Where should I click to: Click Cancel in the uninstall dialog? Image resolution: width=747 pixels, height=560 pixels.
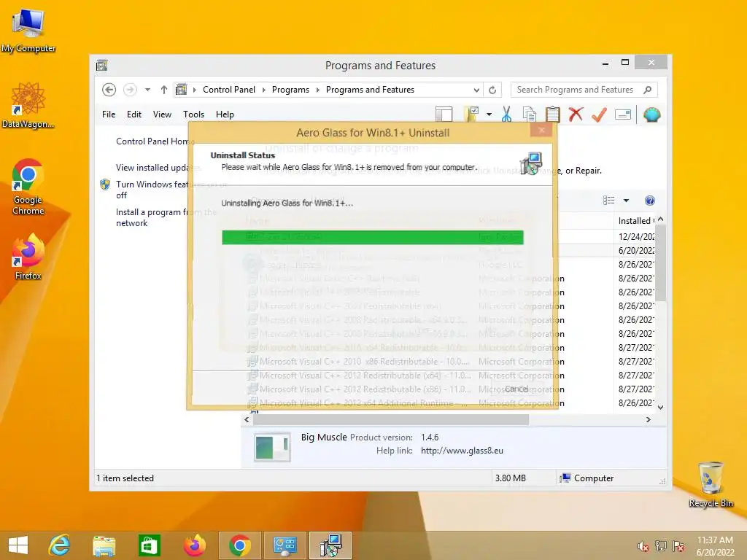coord(516,389)
